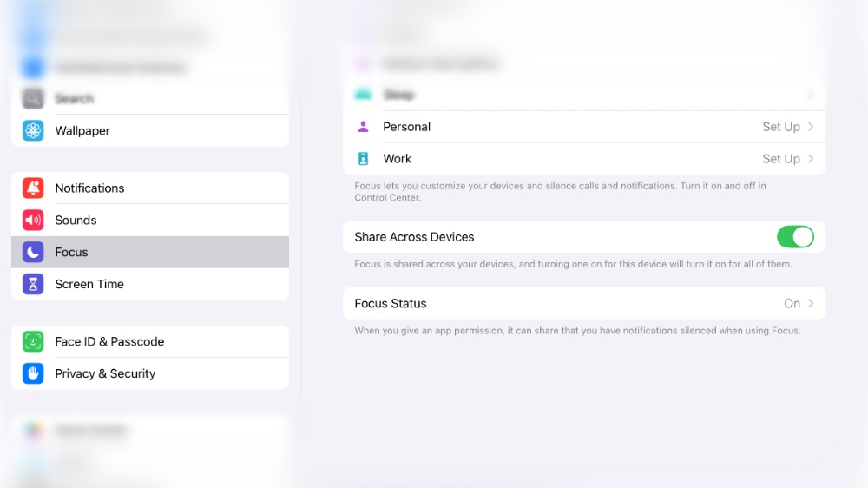Turn off the Share Across Devices switch
Viewport: 868px width, 488px height.
pos(794,237)
